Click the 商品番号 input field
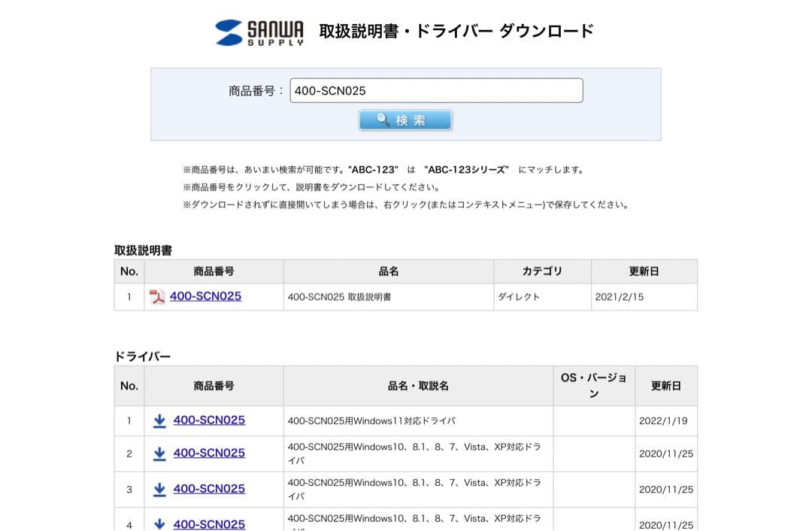Image resolution: width=812 pixels, height=531 pixels. [x=437, y=90]
